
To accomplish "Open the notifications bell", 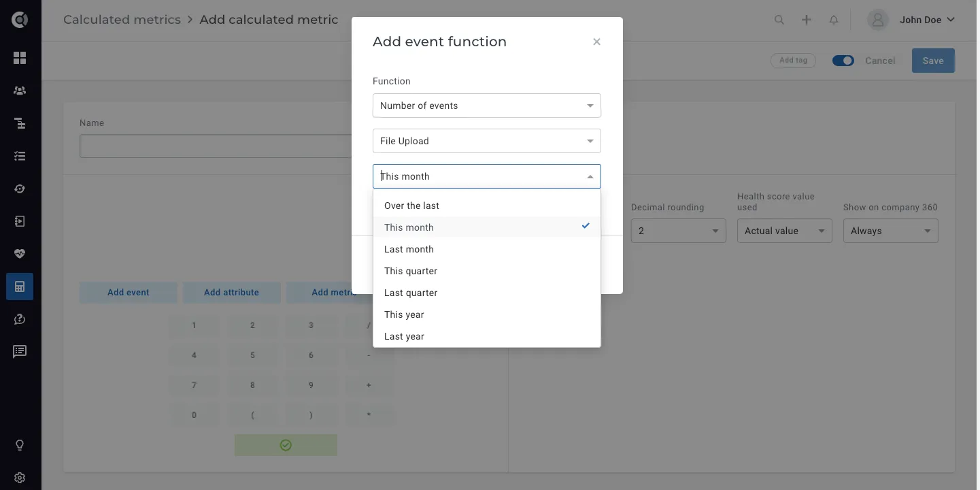I will [834, 20].
